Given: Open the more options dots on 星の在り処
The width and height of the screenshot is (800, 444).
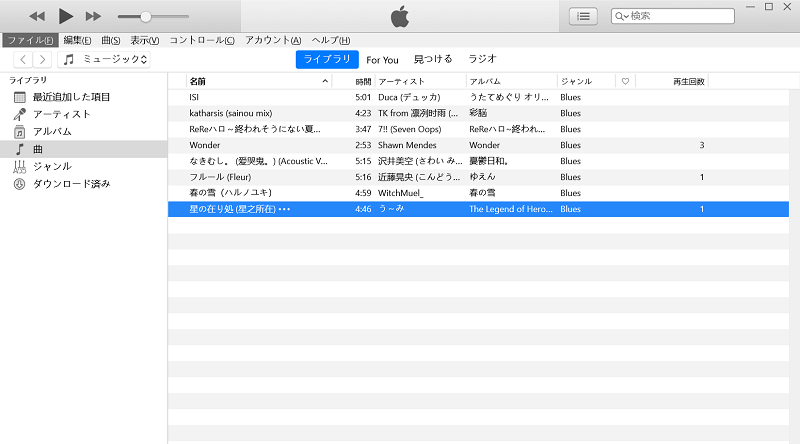Looking at the screenshot, I should pos(285,209).
